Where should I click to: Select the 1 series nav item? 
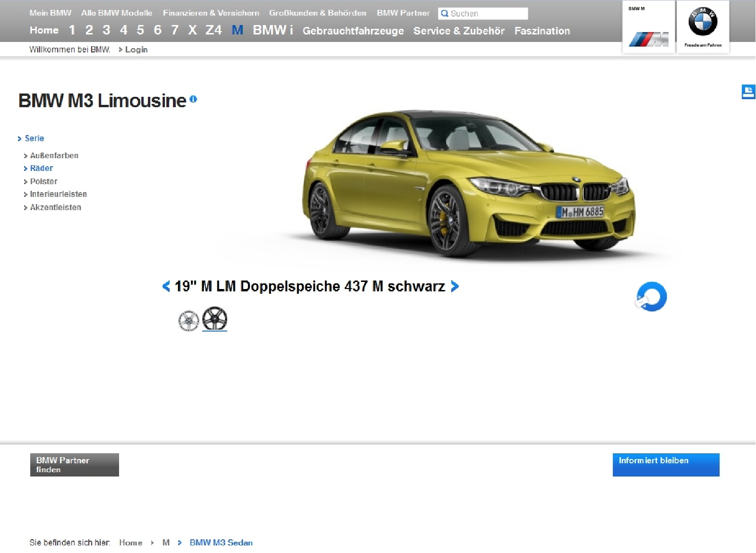72,30
